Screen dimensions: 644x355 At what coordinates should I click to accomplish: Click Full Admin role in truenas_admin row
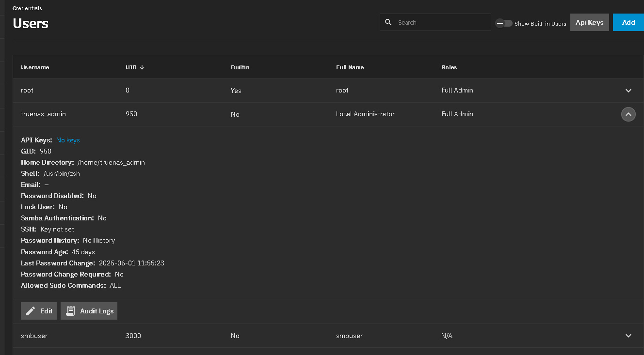[x=457, y=114]
